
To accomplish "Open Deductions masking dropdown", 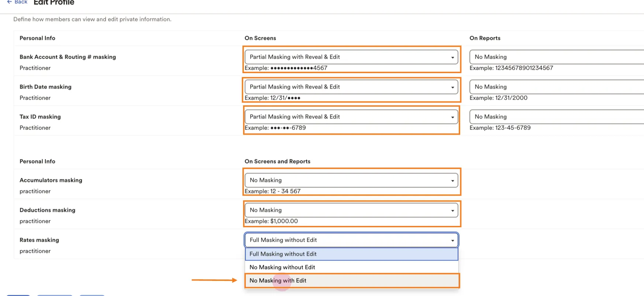I will point(351,210).
